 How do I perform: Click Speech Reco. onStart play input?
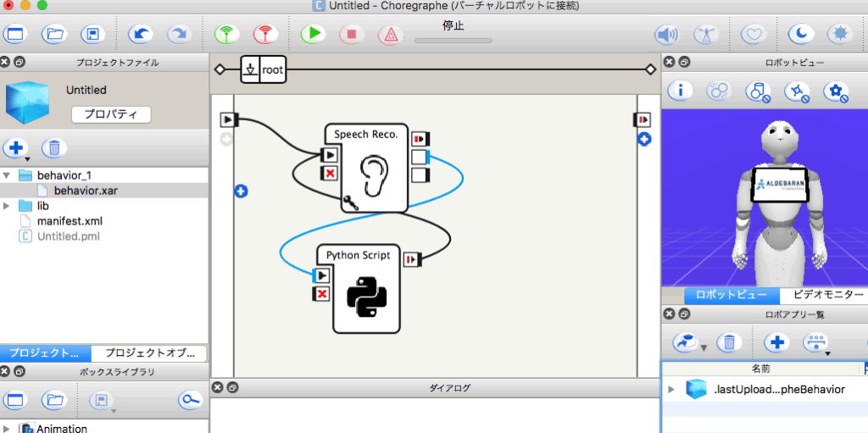329,154
